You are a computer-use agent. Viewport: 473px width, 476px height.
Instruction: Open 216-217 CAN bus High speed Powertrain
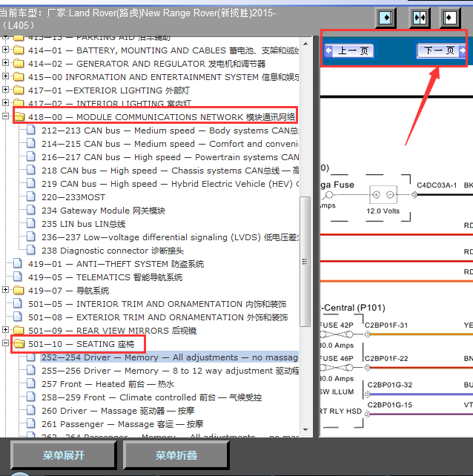click(170, 157)
